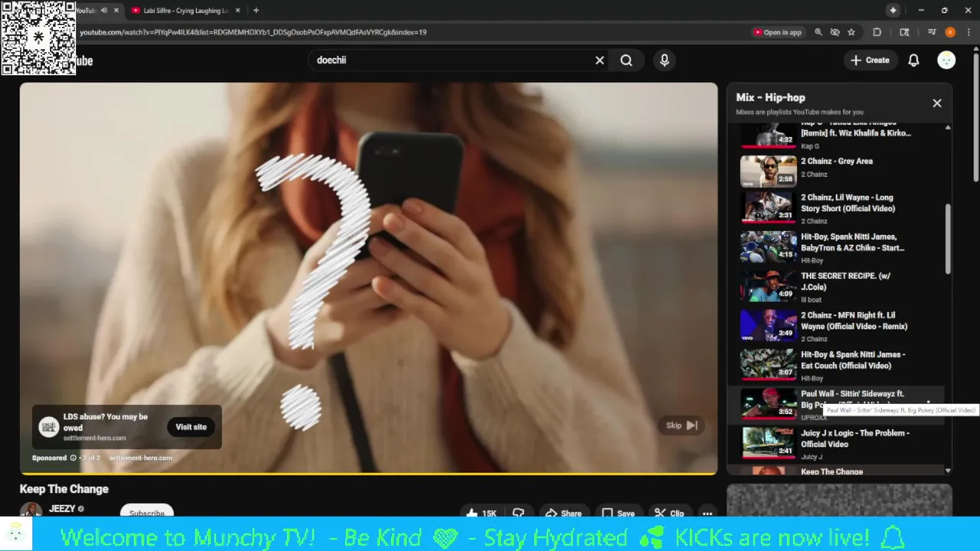Screen dimensions: 980x551
Task: Clear the 'doechii' search text
Action: 599,60
